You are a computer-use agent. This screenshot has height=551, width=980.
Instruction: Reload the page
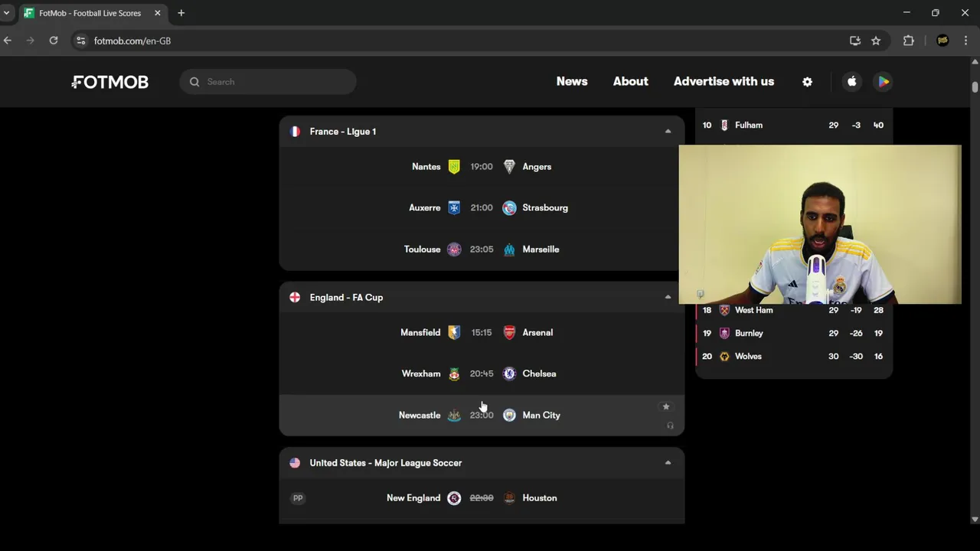54,41
